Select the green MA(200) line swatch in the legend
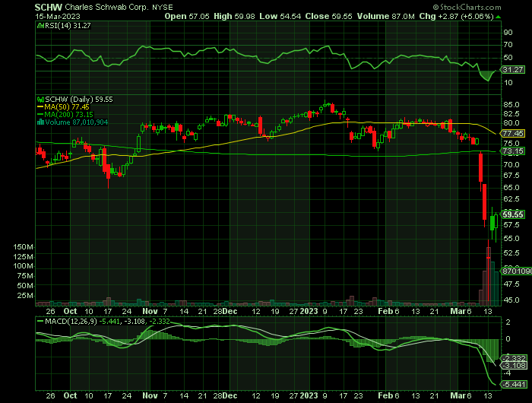This screenshot has width=532, height=403. (x=40, y=115)
